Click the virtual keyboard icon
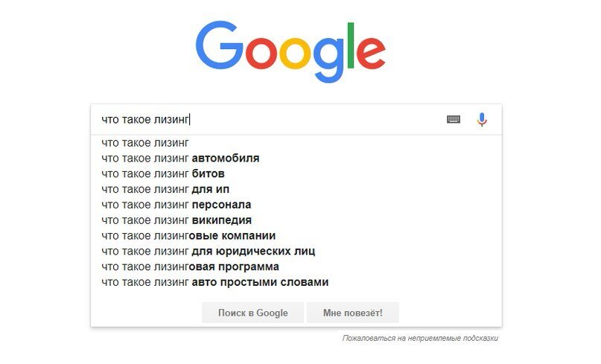Viewport: 601px width, 364px height. point(454,119)
